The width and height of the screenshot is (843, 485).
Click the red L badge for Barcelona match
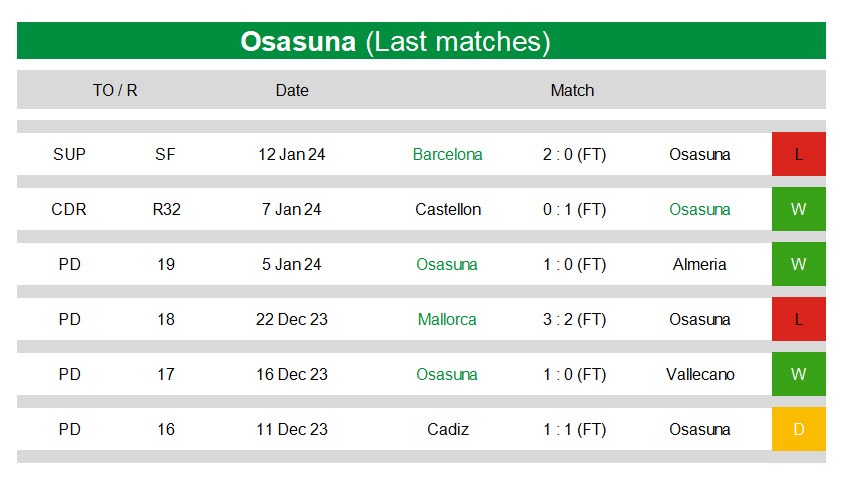pos(798,154)
